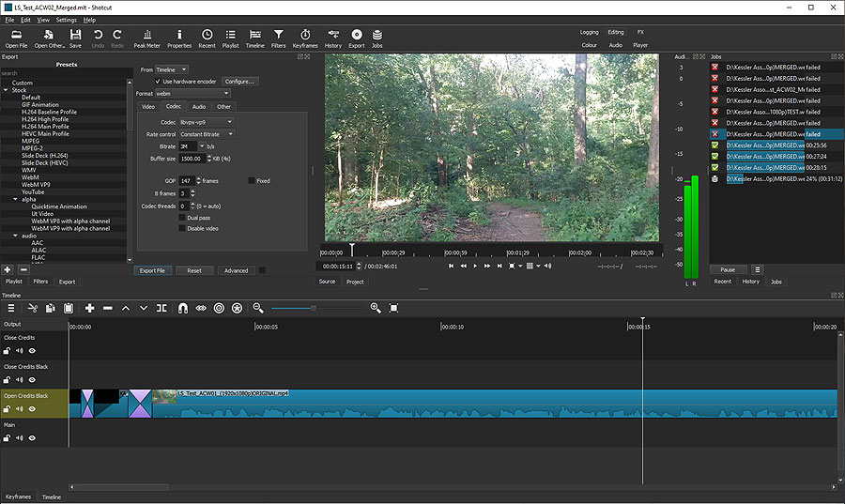Open the Recent files panel icon
This screenshot has width=845, height=504.
coord(207,38)
